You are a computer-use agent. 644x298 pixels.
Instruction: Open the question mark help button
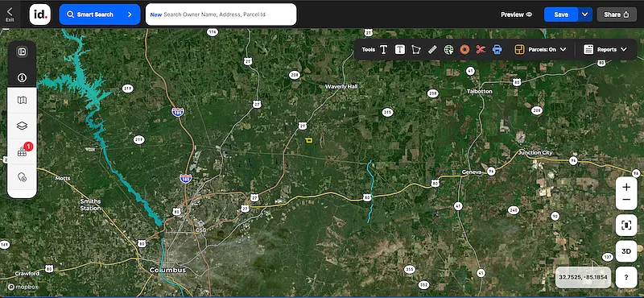click(626, 277)
